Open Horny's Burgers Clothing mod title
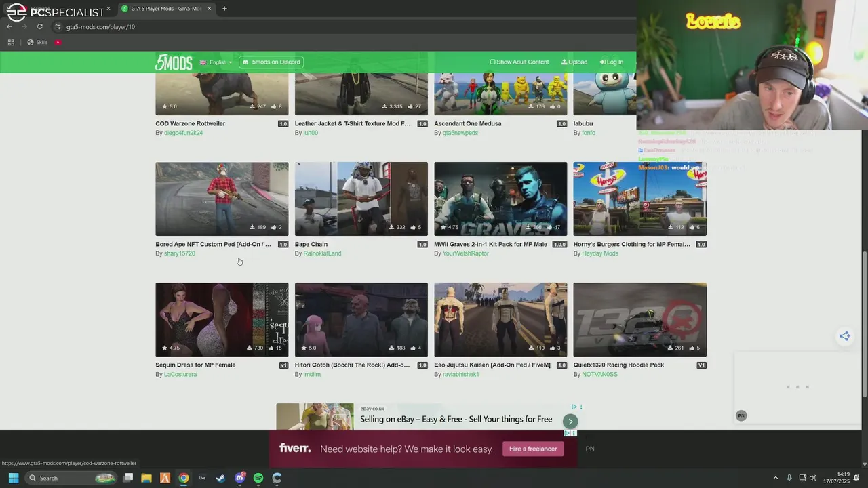The width and height of the screenshot is (868, 488). pyautogui.click(x=632, y=245)
